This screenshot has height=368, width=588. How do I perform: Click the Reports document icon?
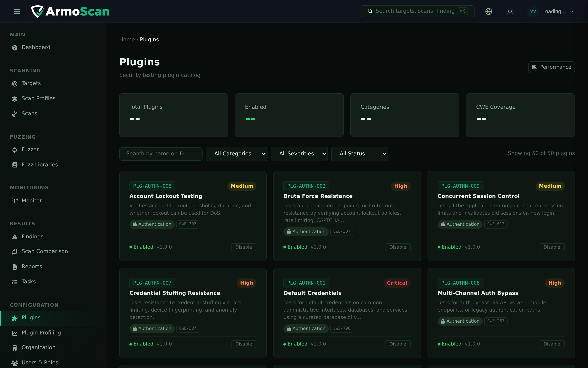pos(14,267)
